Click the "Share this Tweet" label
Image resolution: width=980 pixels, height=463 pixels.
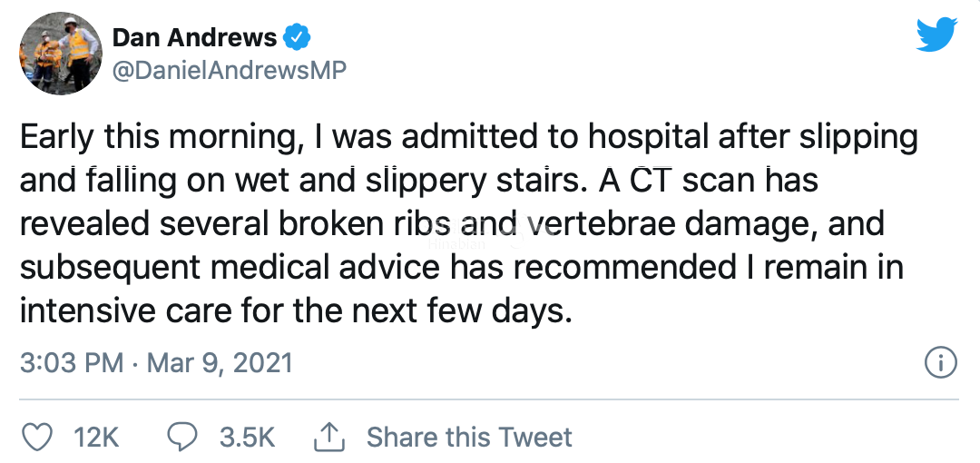(469, 437)
